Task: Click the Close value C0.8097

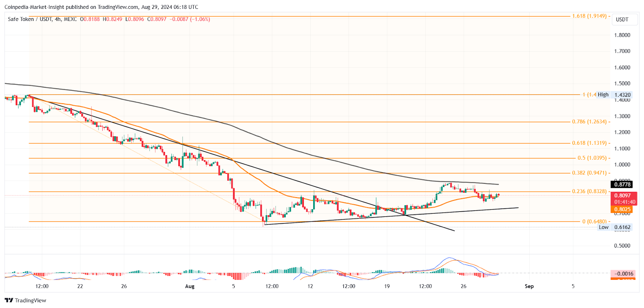Action: [x=157, y=19]
